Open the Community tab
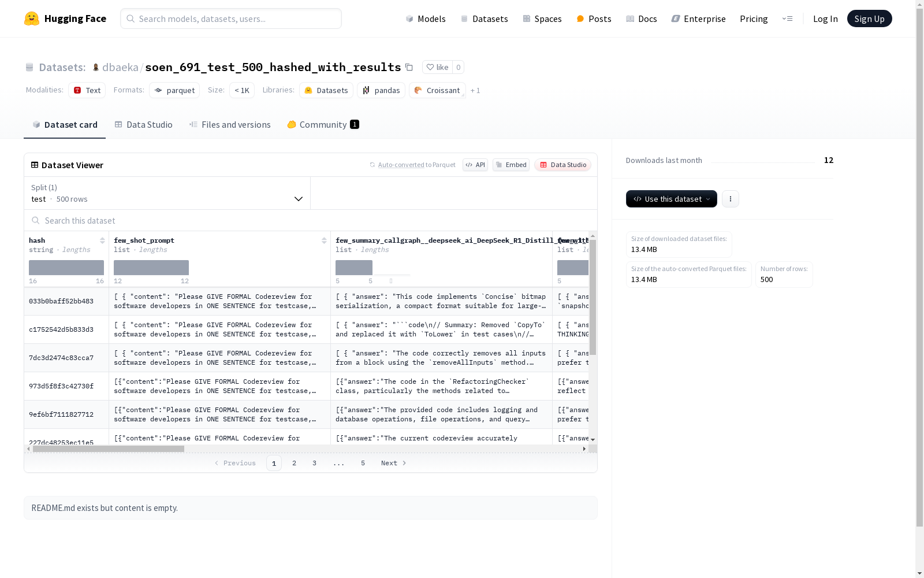 [323, 124]
